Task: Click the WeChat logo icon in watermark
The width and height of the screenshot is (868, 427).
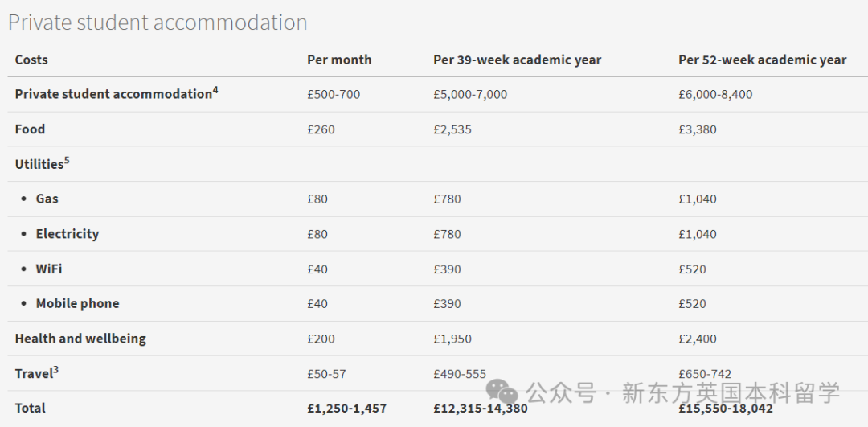Action: [502, 392]
